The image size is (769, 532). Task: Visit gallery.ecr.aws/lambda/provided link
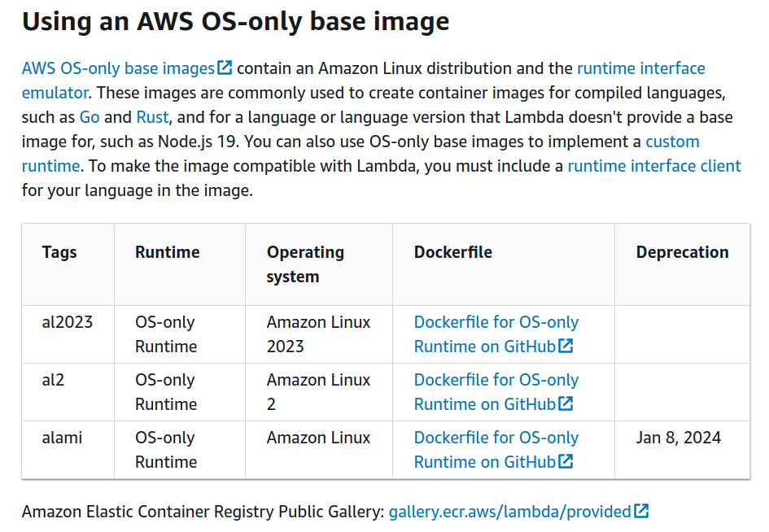509,512
